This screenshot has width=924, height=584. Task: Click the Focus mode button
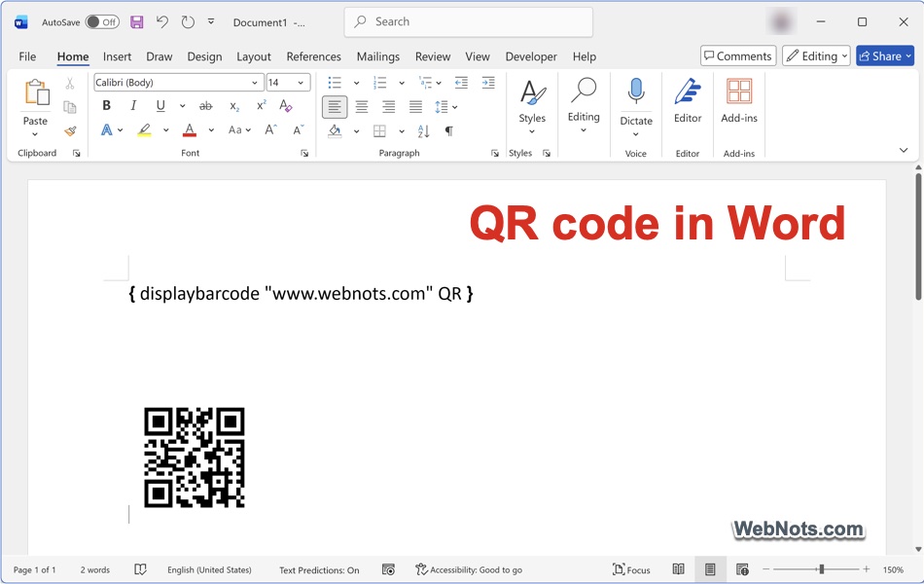(x=631, y=569)
